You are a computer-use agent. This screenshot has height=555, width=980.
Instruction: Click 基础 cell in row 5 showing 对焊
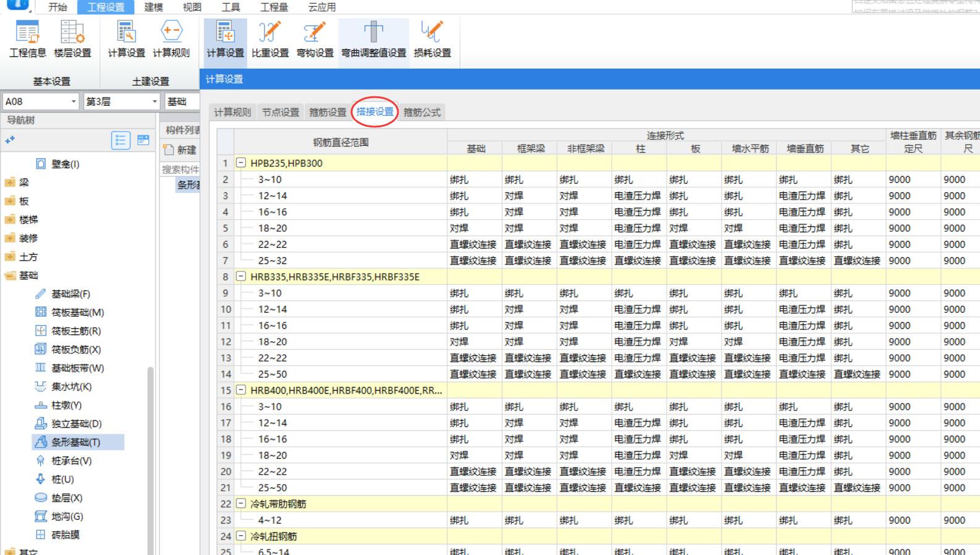point(475,228)
